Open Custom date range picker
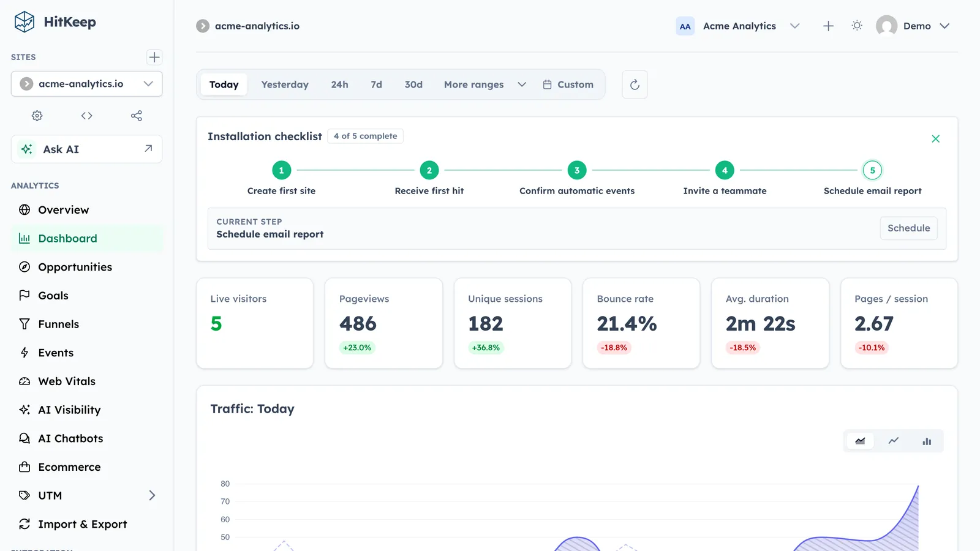Image resolution: width=980 pixels, height=551 pixels. click(x=568, y=84)
